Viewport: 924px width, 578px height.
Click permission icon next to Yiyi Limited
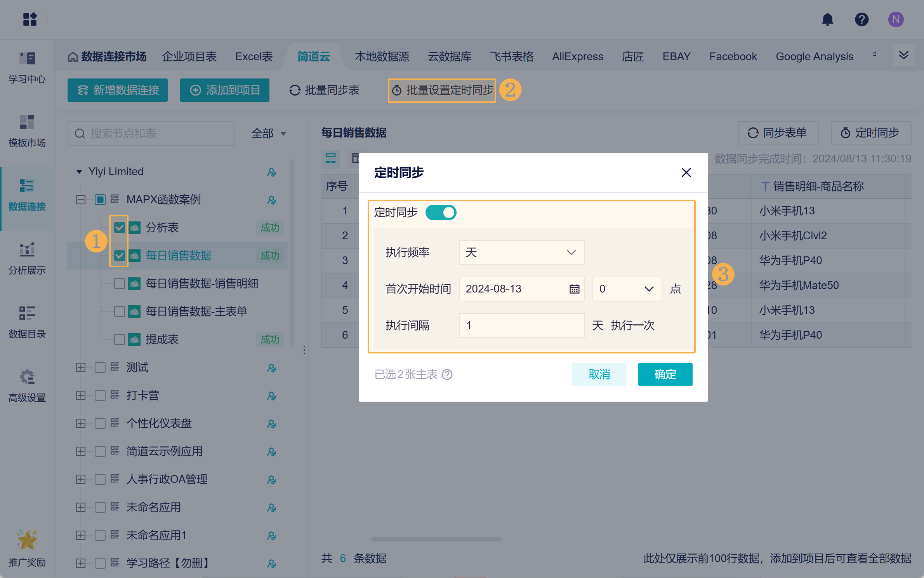[x=271, y=172]
